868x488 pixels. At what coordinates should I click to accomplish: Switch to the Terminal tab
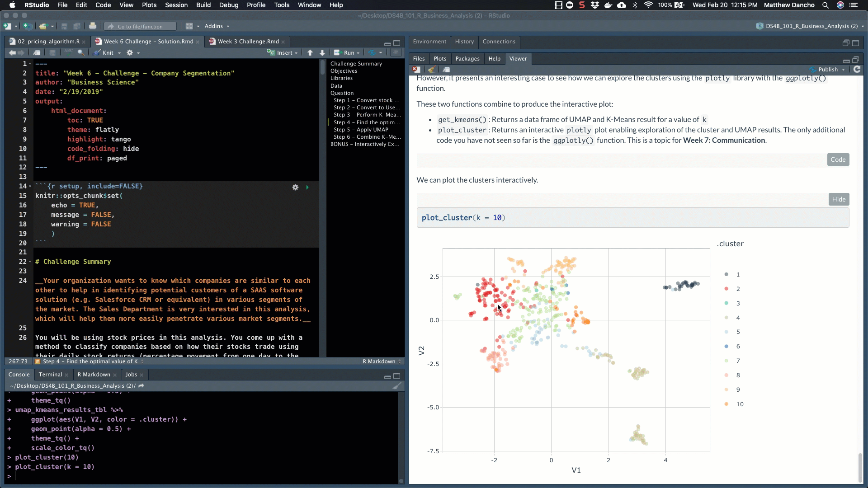(50, 375)
